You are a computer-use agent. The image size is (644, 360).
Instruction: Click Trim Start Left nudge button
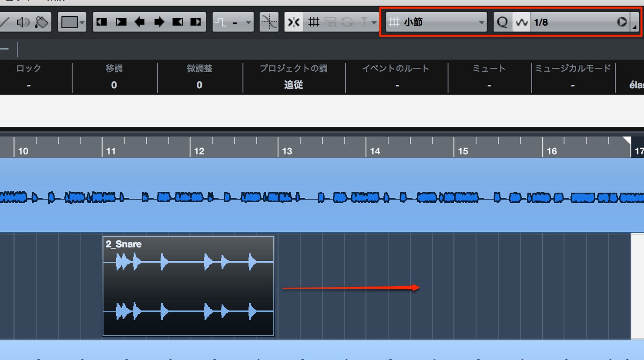[102, 22]
